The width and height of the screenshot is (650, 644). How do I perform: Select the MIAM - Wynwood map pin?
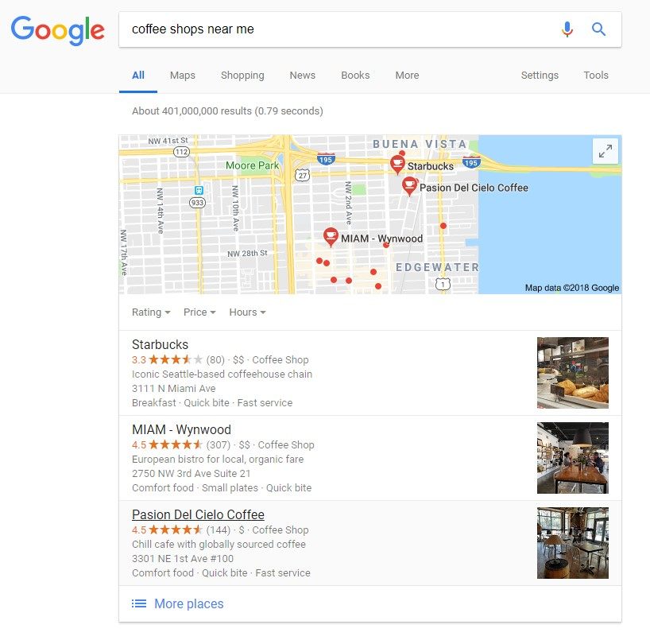(x=331, y=237)
